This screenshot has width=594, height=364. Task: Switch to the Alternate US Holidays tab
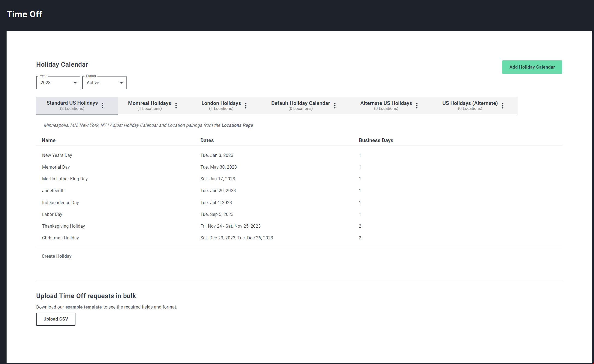(386, 105)
